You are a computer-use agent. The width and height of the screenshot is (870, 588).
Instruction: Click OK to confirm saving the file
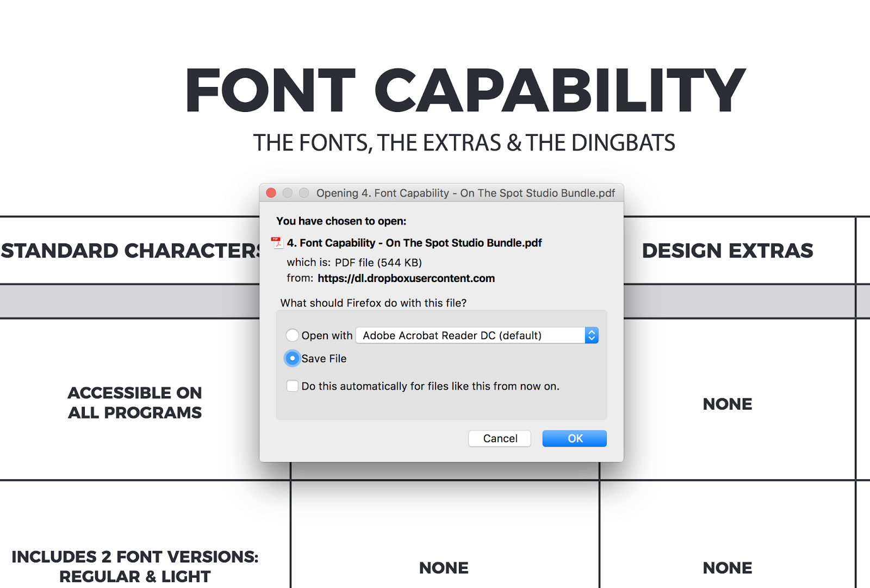(574, 439)
